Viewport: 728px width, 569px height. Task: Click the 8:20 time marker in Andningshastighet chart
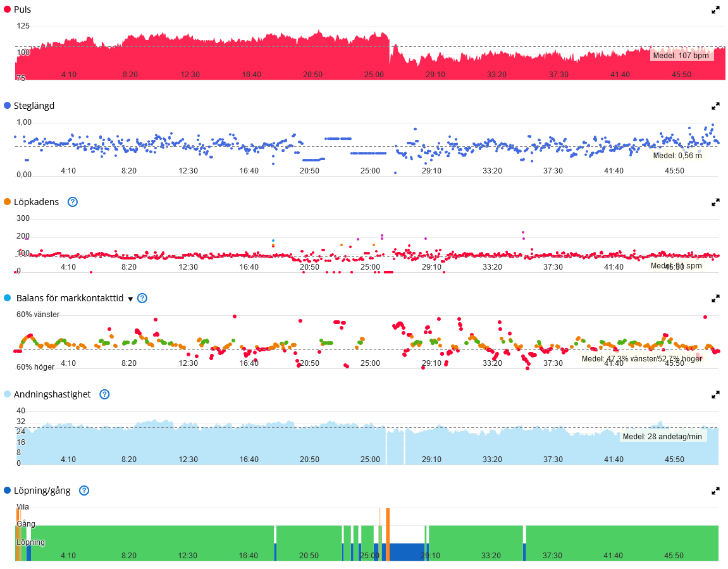pos(129,460)
